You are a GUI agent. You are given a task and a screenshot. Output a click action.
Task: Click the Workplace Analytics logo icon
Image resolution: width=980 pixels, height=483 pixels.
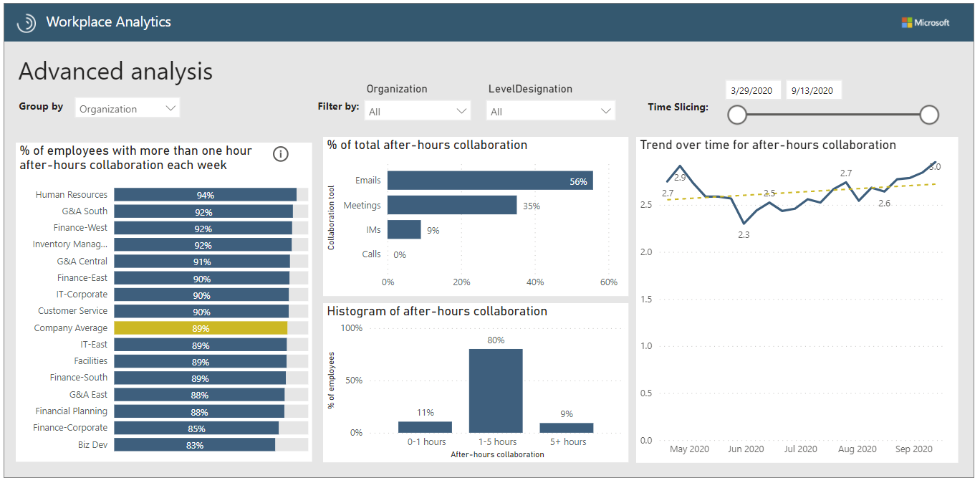coord(27,23)
